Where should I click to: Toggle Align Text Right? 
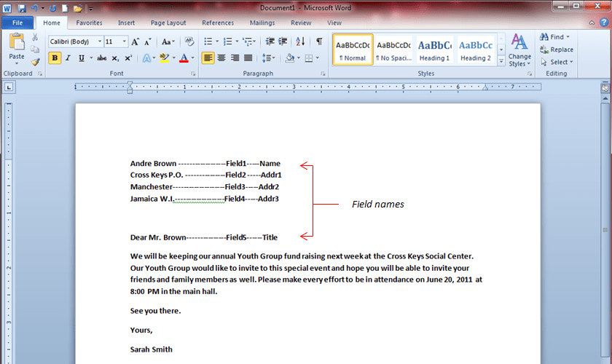pyautogui.click(x=235, y=58)
